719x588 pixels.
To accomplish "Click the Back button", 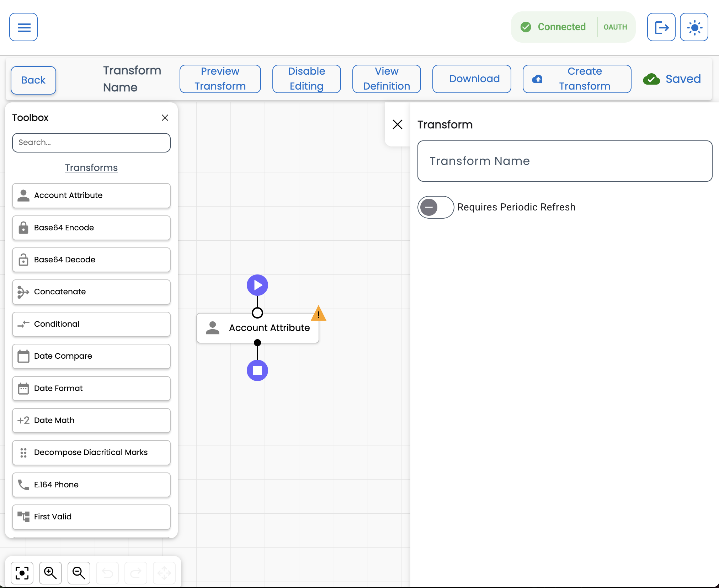I will 33,80.
